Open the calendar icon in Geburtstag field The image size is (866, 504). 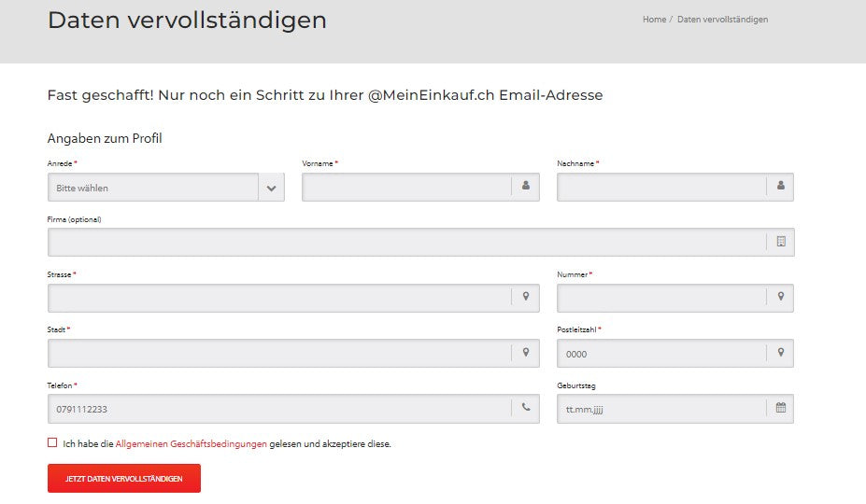click(780, 408)
